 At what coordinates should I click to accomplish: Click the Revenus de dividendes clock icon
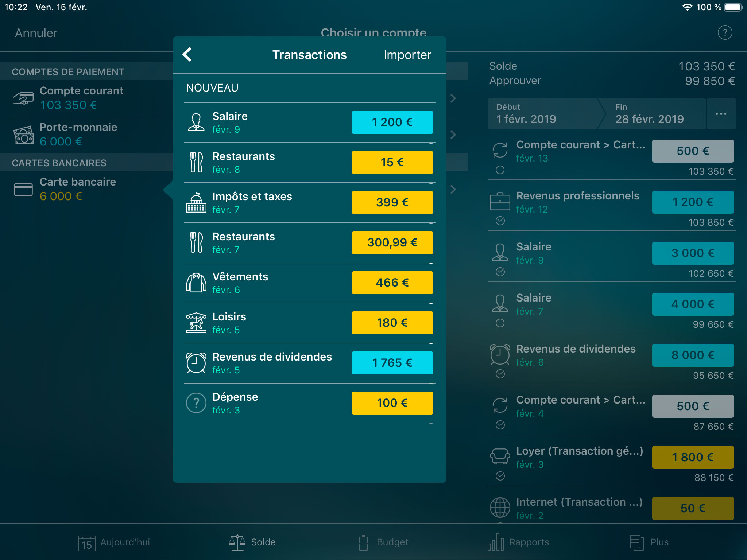coord(196,363)
